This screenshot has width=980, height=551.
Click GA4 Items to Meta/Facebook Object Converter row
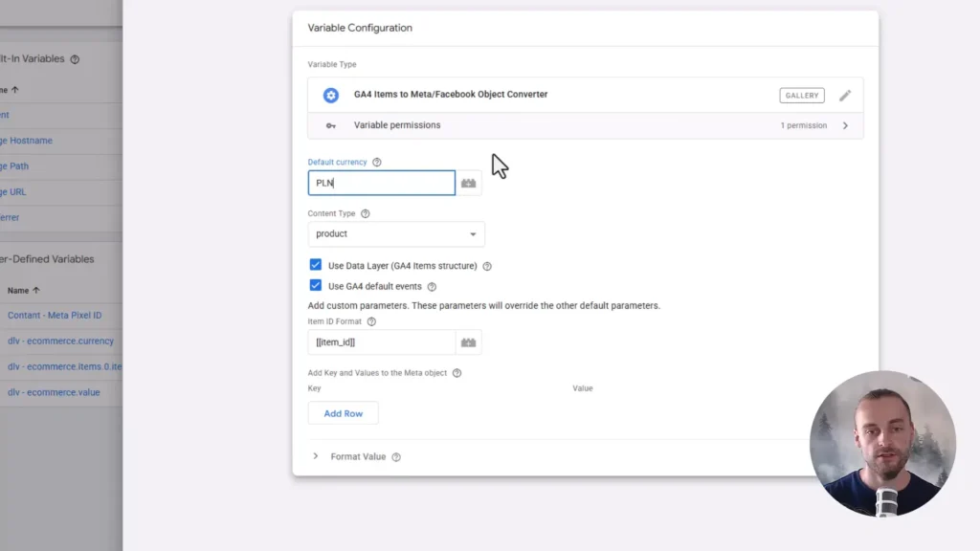tap(586, 95)
